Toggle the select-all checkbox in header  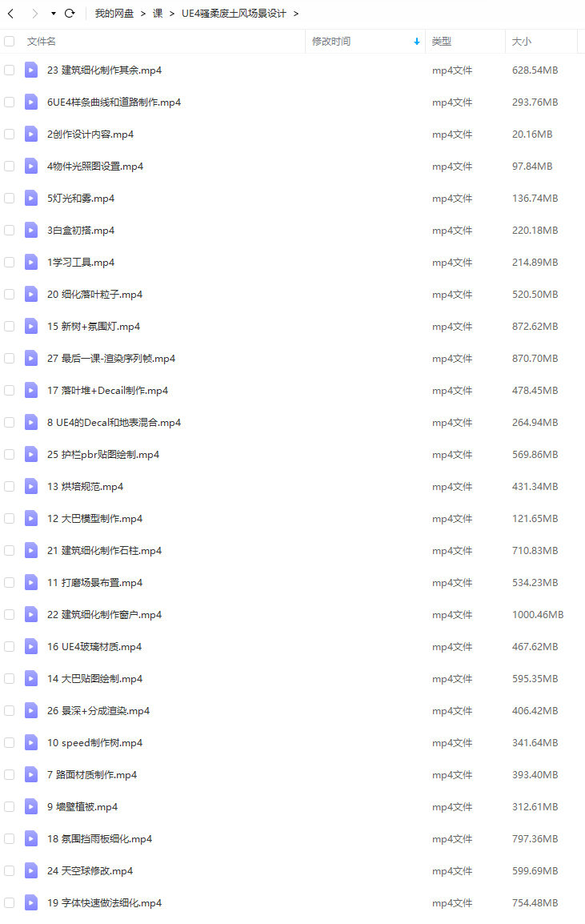click(10, 42)
